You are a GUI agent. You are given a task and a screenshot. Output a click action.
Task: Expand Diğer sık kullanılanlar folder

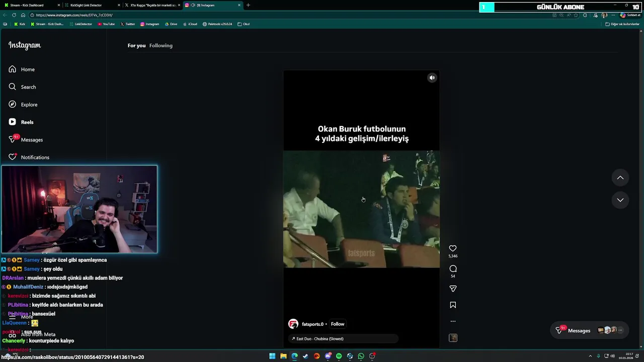pos(622,24)
